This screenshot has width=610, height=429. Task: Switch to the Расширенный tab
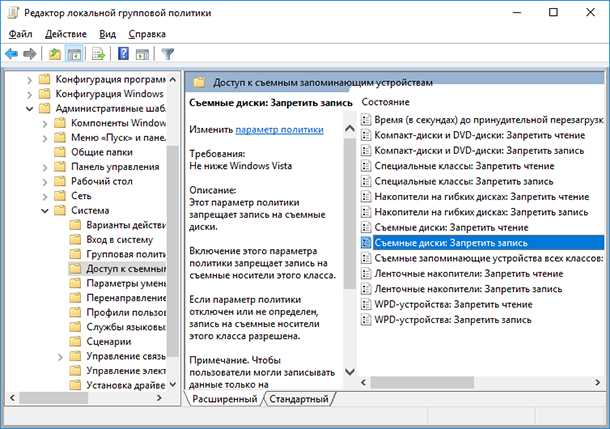tap(224, 399)
